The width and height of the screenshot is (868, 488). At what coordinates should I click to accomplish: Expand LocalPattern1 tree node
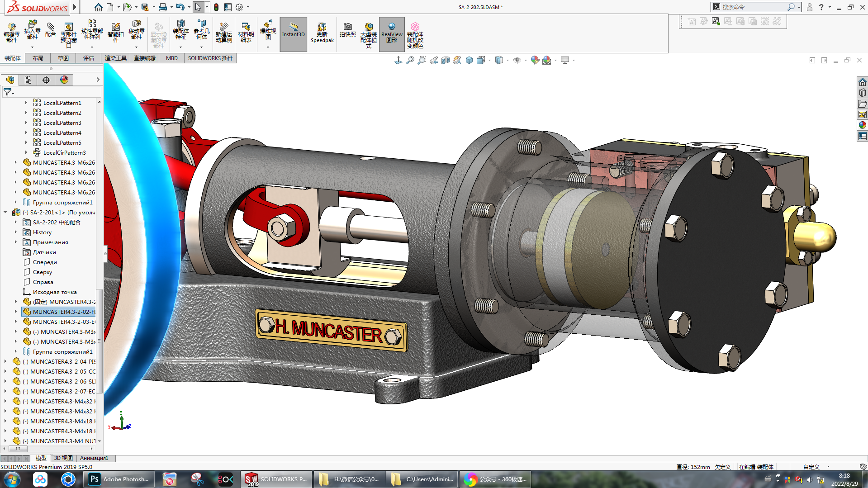pyautogui.click(x=26, y=103)
